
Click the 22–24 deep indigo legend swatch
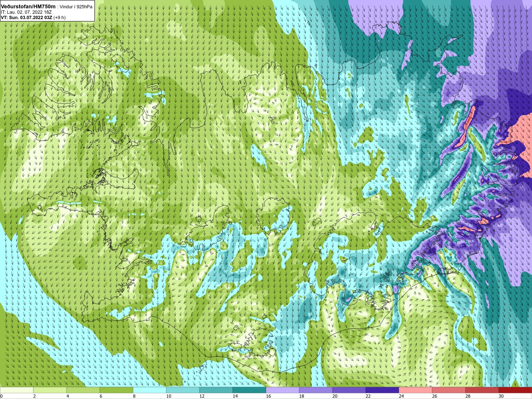point(382,390)
